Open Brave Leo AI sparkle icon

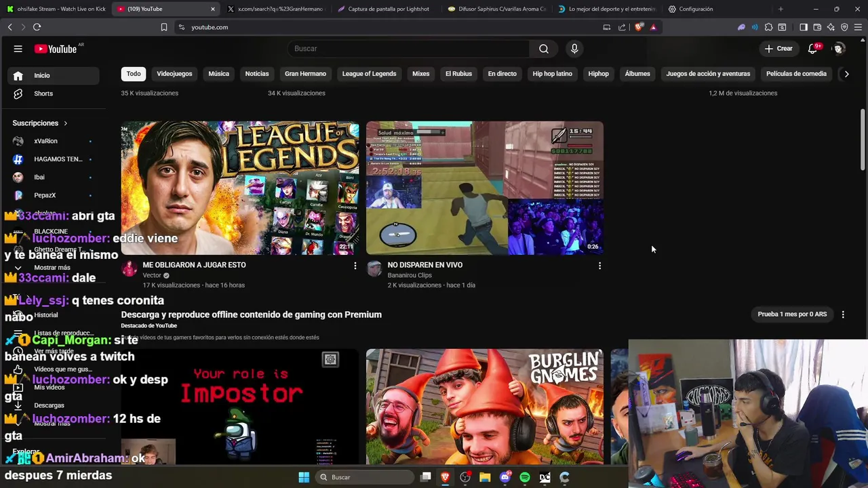point(831,27)
